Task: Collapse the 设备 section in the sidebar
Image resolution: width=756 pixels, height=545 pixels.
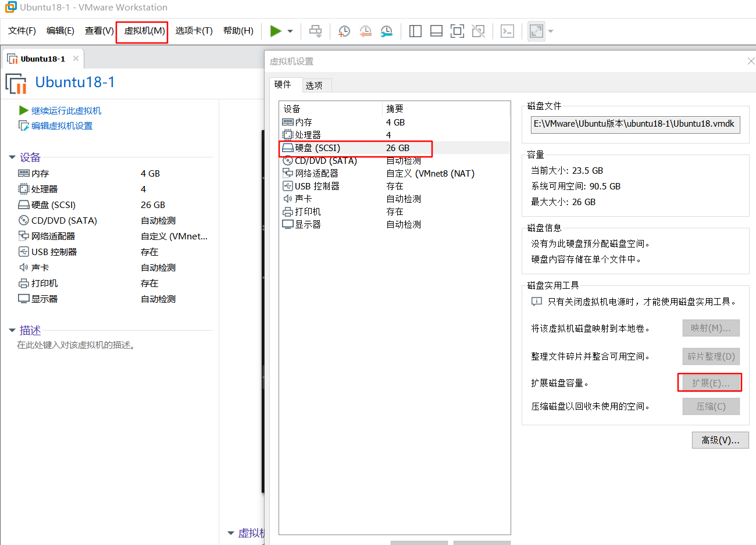Action: tap(13, 157)
